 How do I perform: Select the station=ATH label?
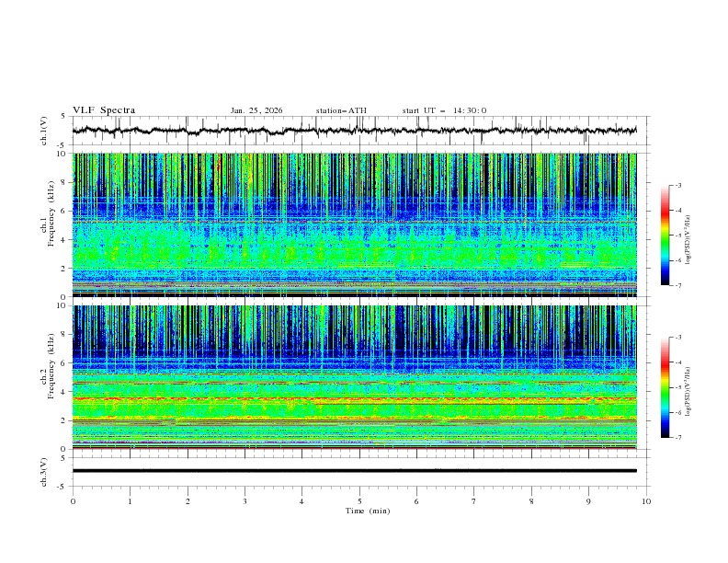click(341, 110)
